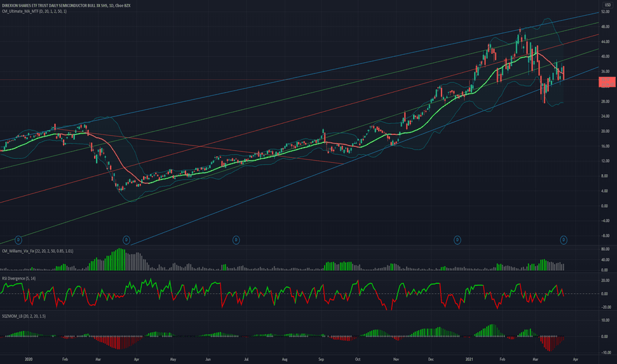The height and width of the screenshot is (364, 617).
Task: Select the CM_Ultimate_MA_MTF indicator legend
Action: (34, 11)
